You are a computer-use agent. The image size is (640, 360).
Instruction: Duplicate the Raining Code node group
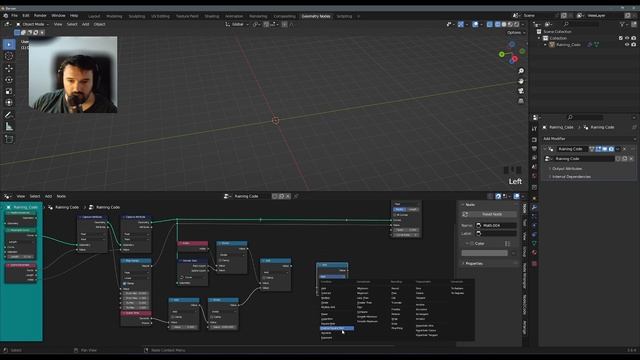point(281,196)
